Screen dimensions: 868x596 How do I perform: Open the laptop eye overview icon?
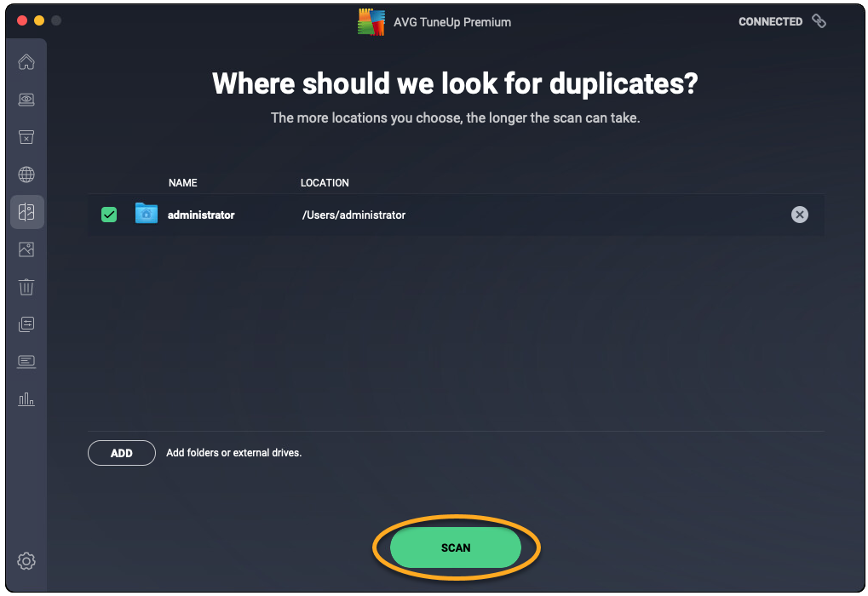[x=26, y=100]
